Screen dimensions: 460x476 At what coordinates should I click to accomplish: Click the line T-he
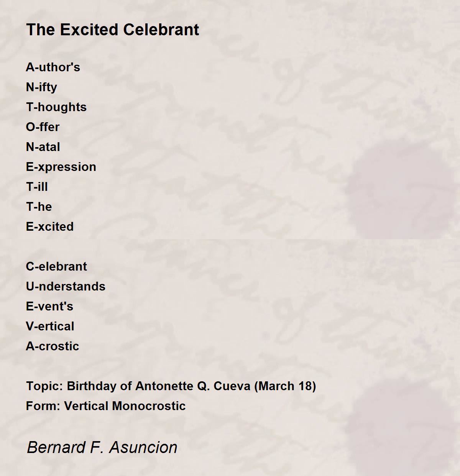point(39,207)
